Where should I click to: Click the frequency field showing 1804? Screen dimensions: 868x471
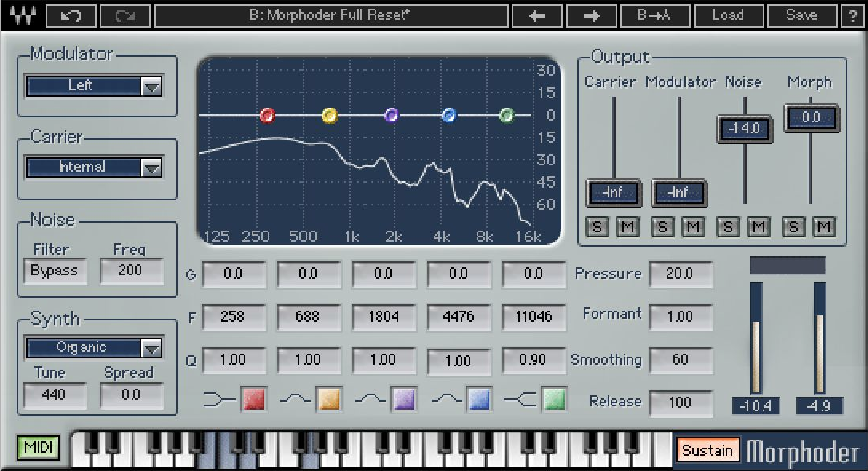pos(383,317)
